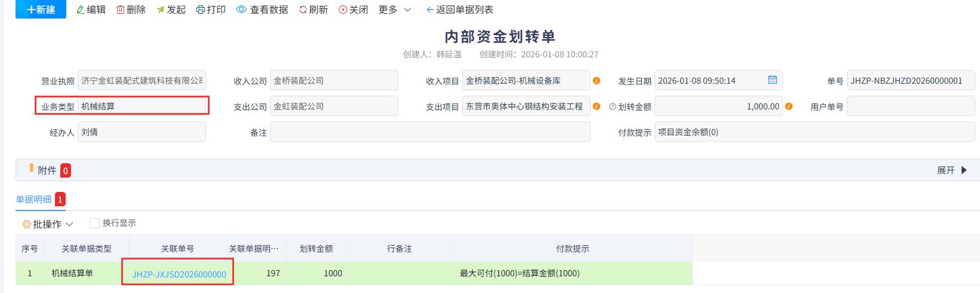
Task: Click the 查看数据 eye icon
Action: coord(241,10)
